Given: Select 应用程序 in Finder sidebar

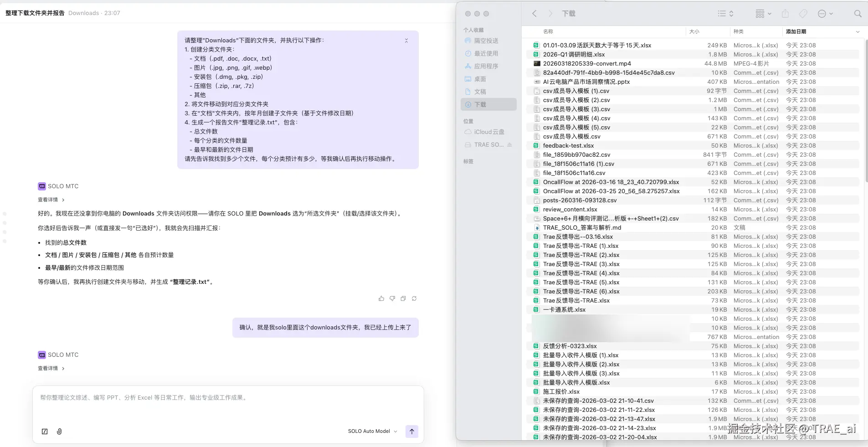Looking at the screenshot, I should click(488, 66).
